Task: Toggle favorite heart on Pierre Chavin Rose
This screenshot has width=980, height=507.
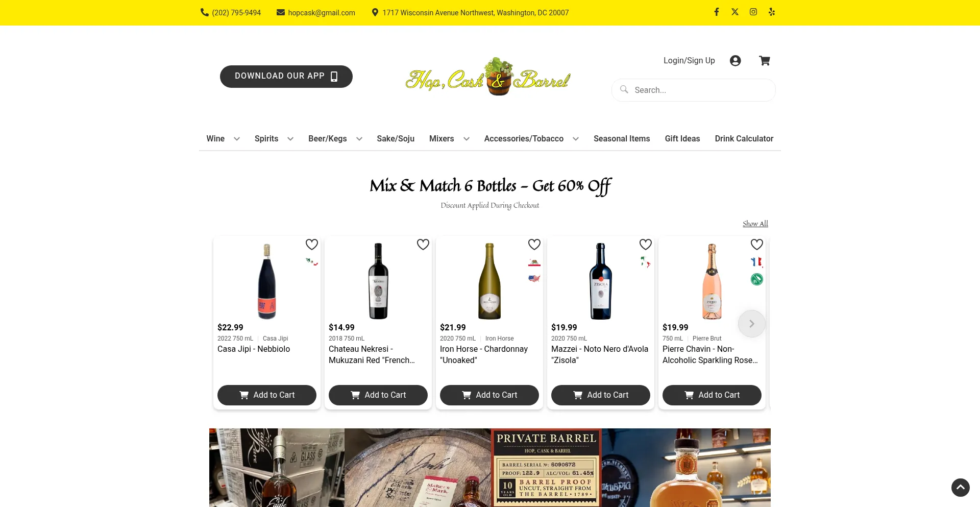Action: [x=756, y=245]
